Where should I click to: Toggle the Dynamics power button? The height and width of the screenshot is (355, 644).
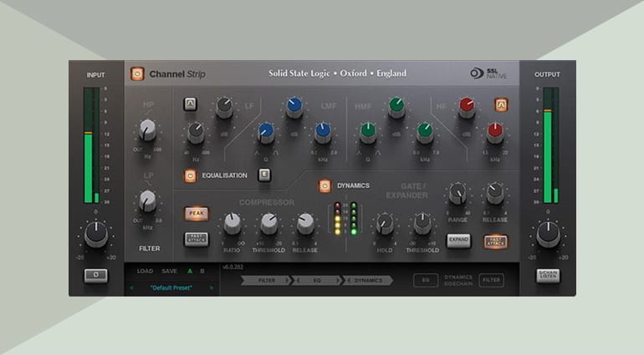click(x=325, y=185)
